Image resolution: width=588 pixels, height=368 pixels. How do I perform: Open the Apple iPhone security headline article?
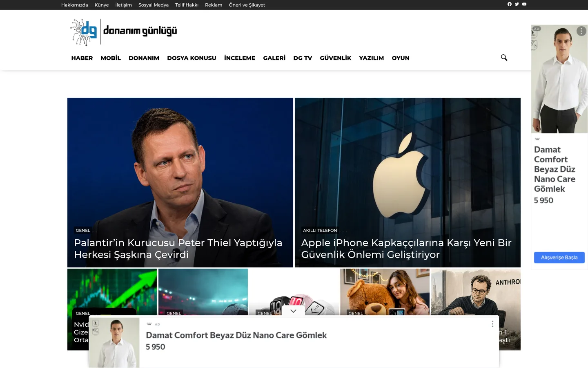406,249
